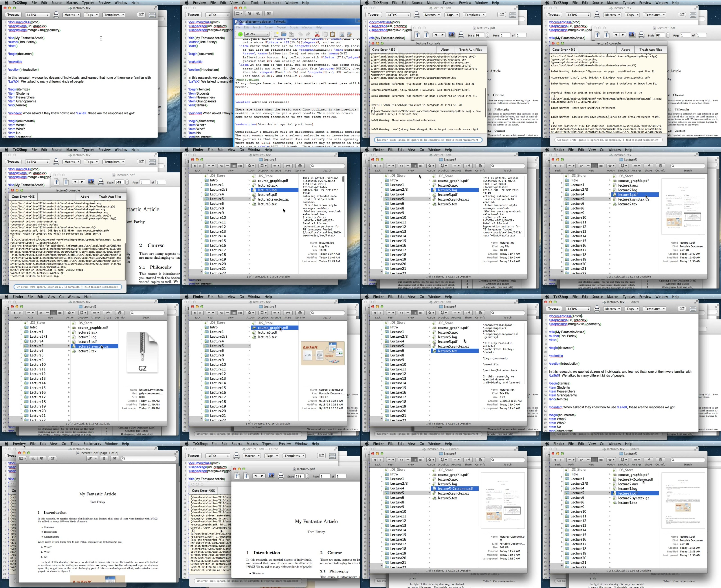Click rotate icon in 'page 1 of 2' Preview window
Viewport: 721px width, 588px height.
click(x=104, y=458)
